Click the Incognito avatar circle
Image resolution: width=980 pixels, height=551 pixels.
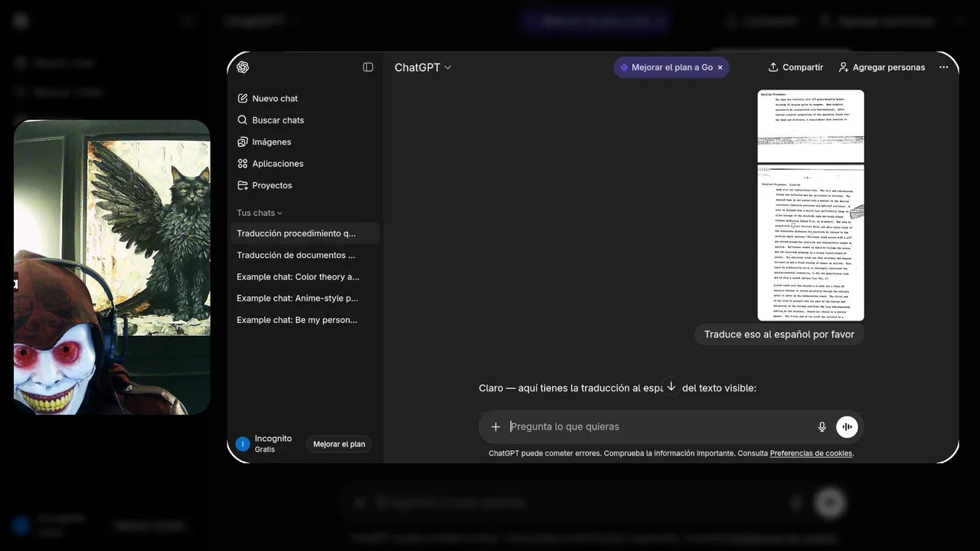point(243,444)
